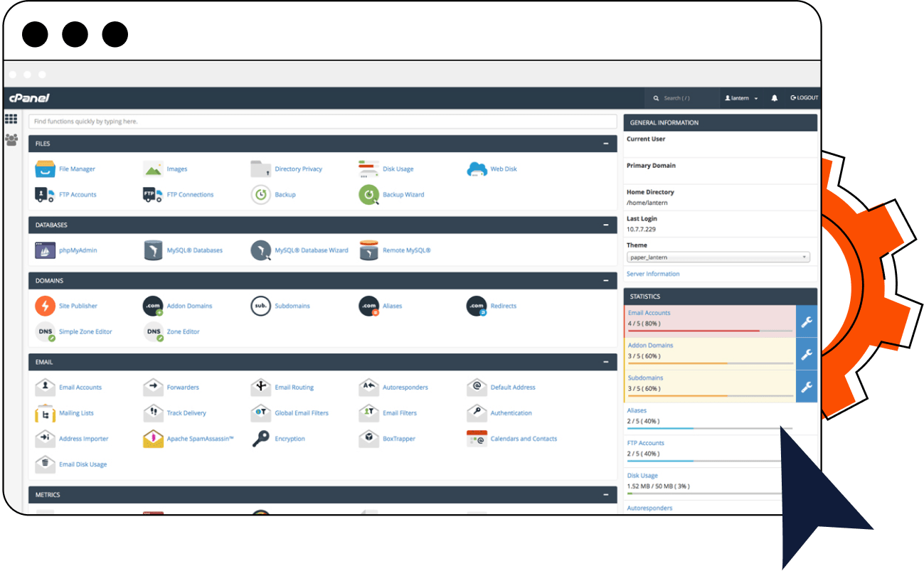Open the Encryption key icon
Screen dimensions: 924x571
pos(261,439)
